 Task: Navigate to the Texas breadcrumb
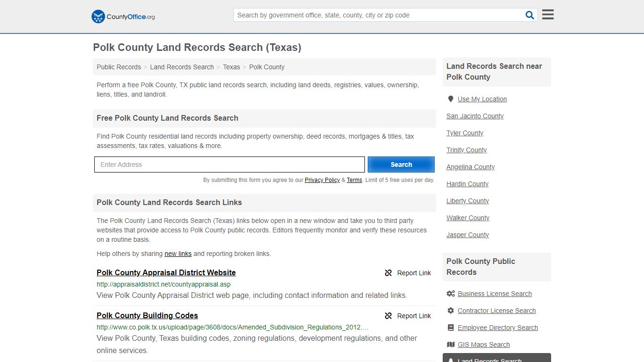click(231, 67)
